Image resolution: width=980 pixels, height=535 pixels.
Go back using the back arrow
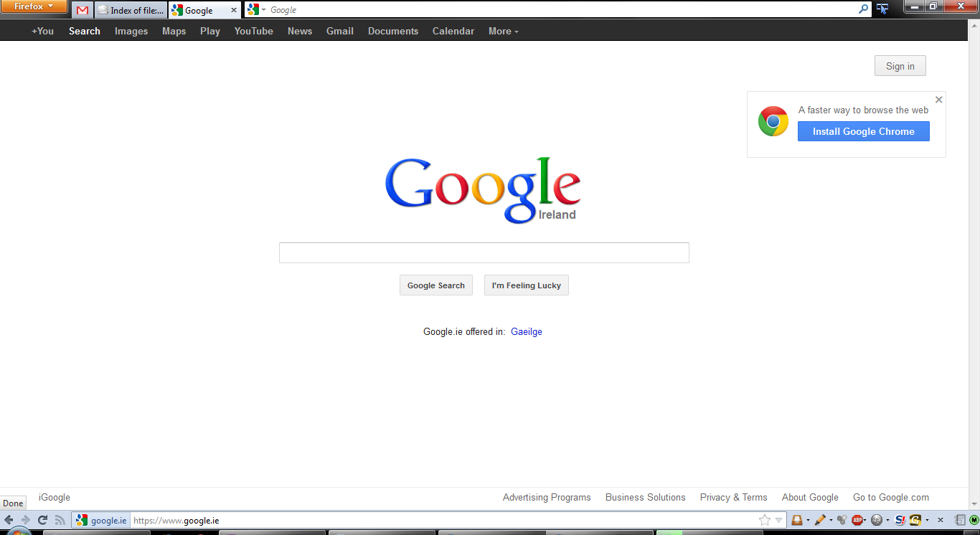(x=9, y=520)
